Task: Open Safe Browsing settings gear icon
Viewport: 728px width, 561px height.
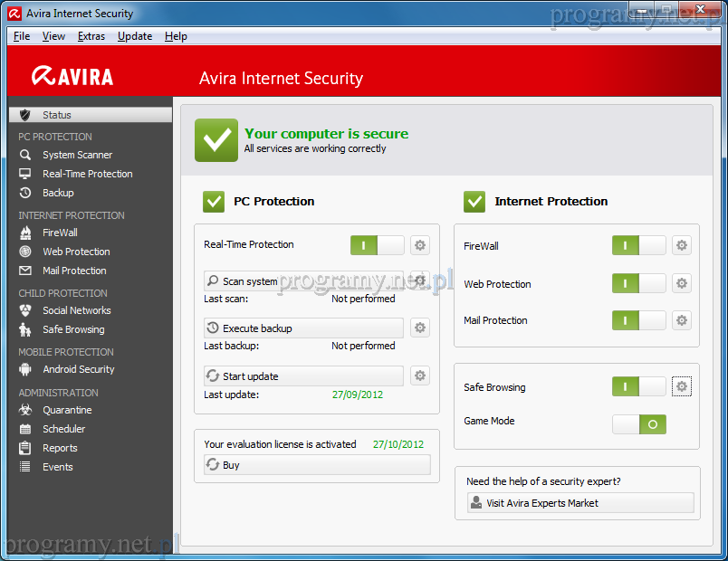Action: click(x=681, y=387)
